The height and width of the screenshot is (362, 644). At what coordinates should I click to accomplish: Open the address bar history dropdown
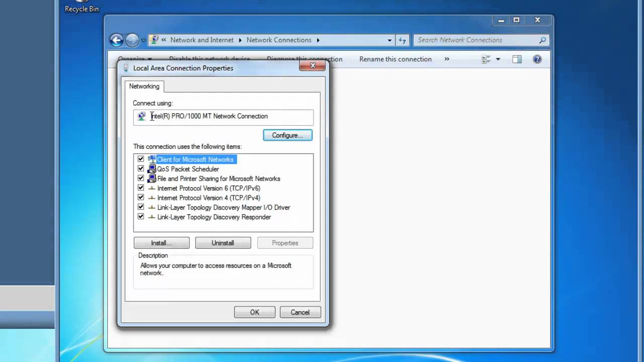coord(389,40)
